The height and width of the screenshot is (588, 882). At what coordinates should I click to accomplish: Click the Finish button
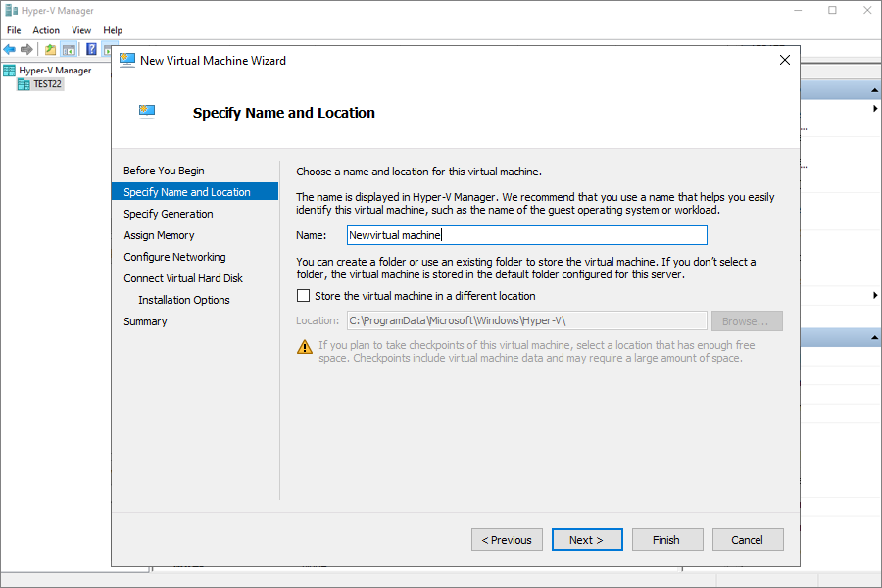(x=666, y=540)
